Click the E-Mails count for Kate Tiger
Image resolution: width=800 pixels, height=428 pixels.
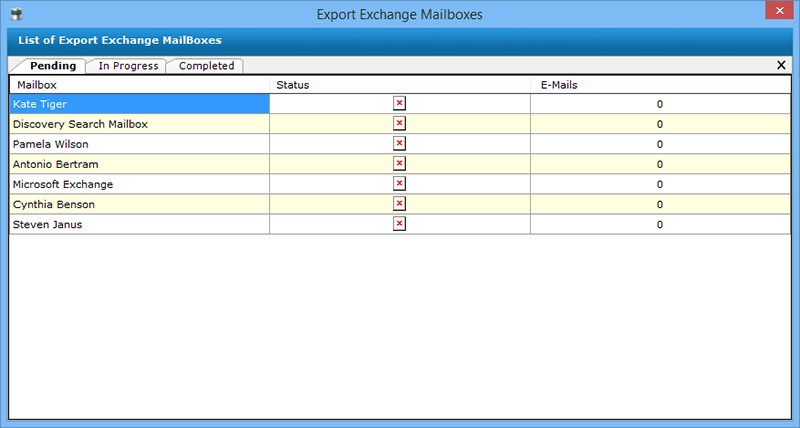(660, 104)
